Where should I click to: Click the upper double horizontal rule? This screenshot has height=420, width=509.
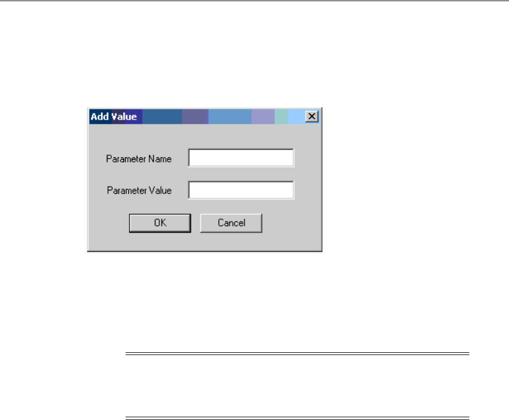(297, 353)
